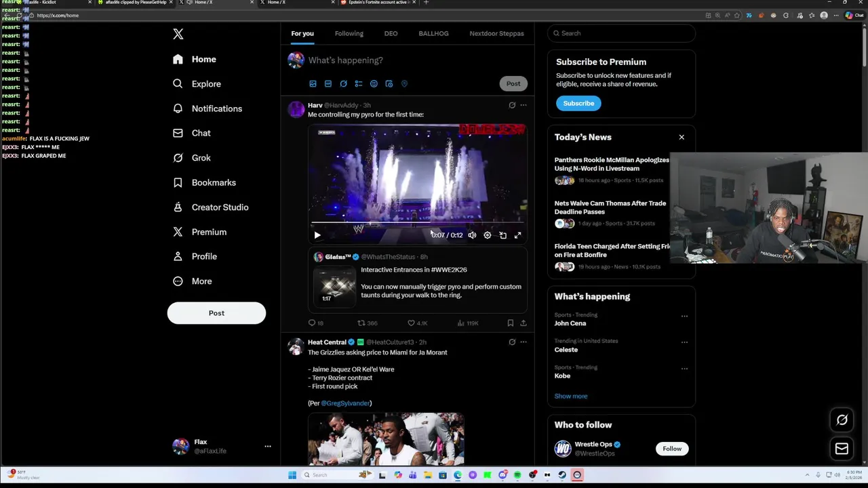The width and height of the screenshot is (868, 488).
Task: Open video settings gear icon
Action: 487,235
